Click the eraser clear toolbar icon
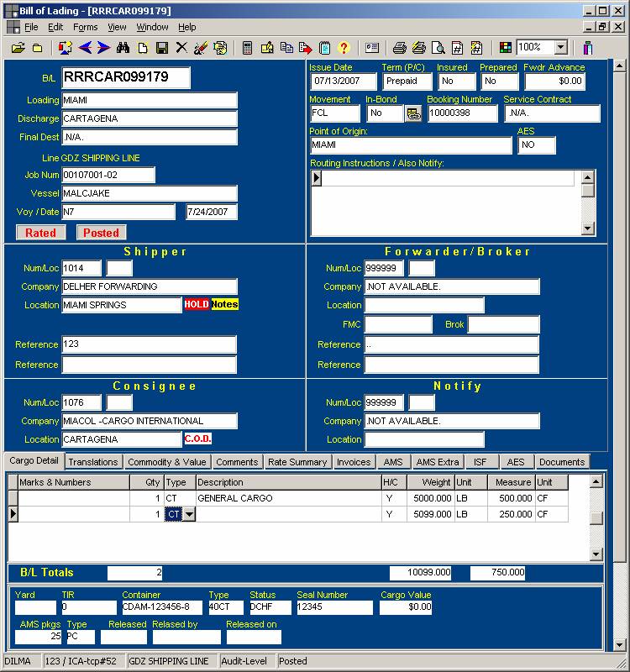Viewport: 630px width, 672px height. tap(201, 48)
